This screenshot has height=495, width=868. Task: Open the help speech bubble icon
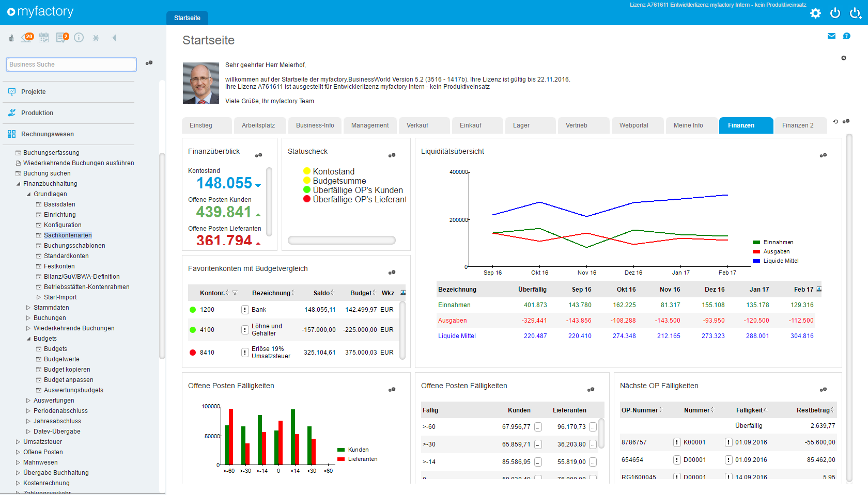pos(846,36)
